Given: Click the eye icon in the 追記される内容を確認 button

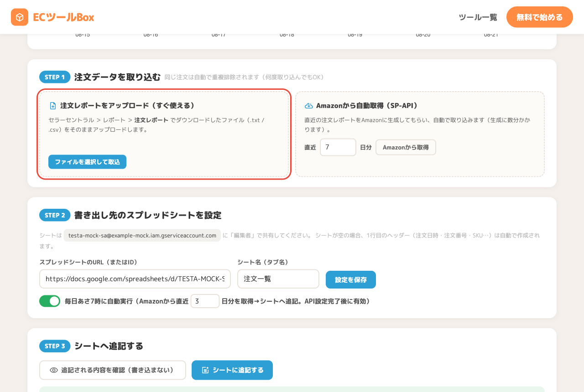Looking at the screenshot, I should (54, 370).
